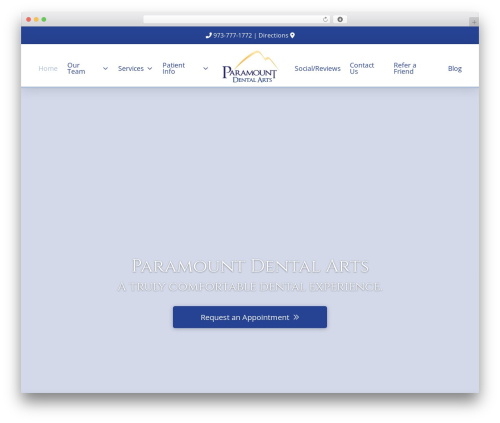Open a new browser tab with plus button
Screen dimensions: 500x423
pos(474,22)
